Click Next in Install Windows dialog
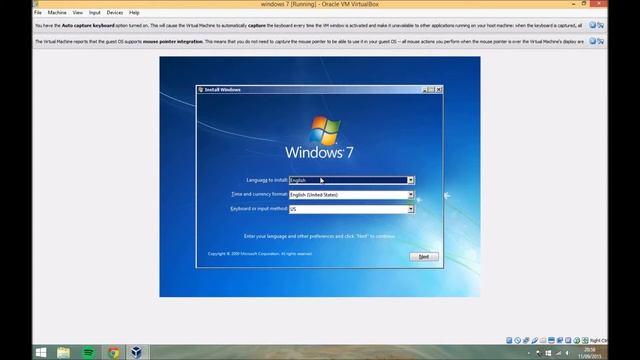The height and width of the screenshot is (360, 640). point(424,256)
